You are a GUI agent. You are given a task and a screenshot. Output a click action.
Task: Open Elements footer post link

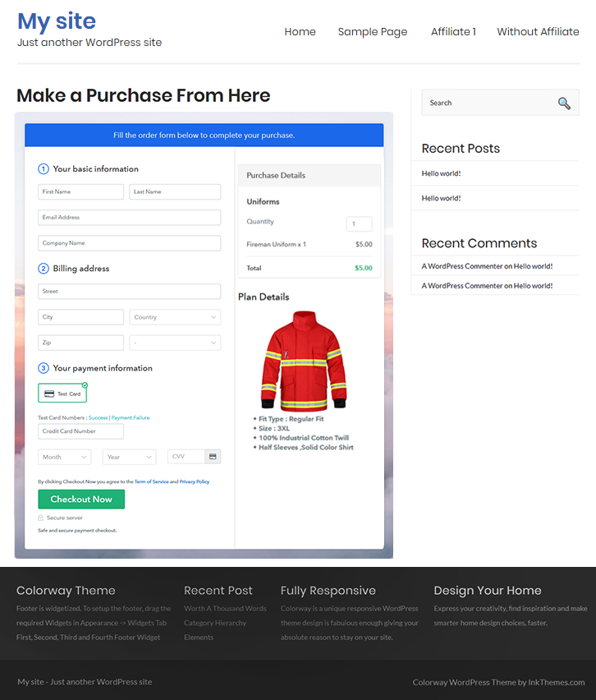[x=199, y=638]
